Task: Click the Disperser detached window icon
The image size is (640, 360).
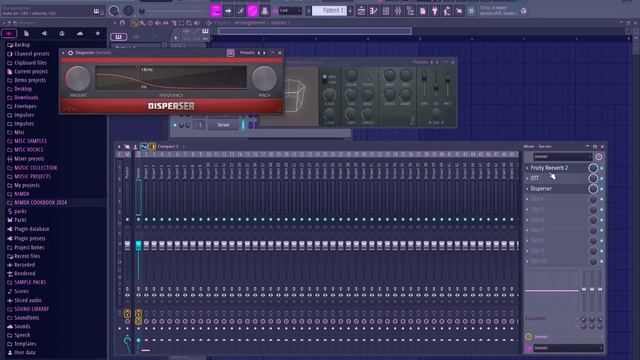Action: (230, 53)
